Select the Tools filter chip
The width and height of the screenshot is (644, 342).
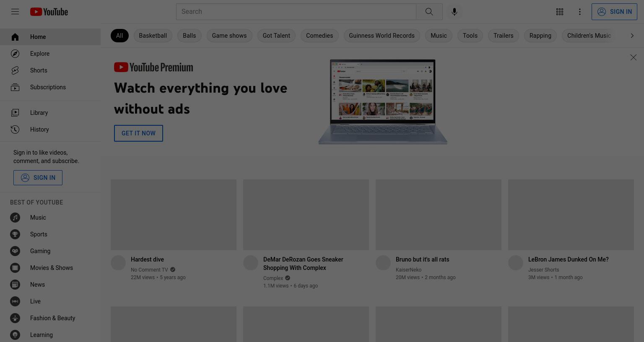tap(470, 36)
